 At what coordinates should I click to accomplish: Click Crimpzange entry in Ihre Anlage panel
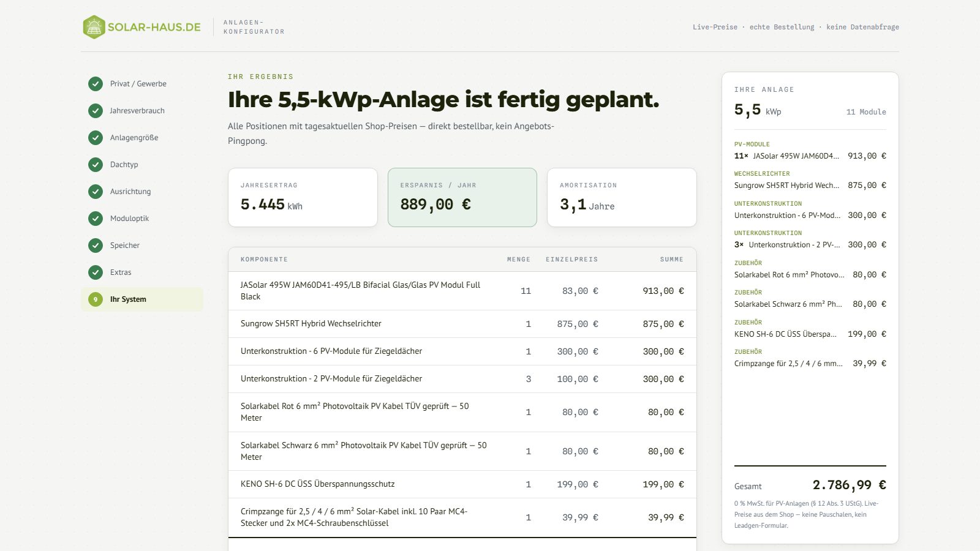810,358
